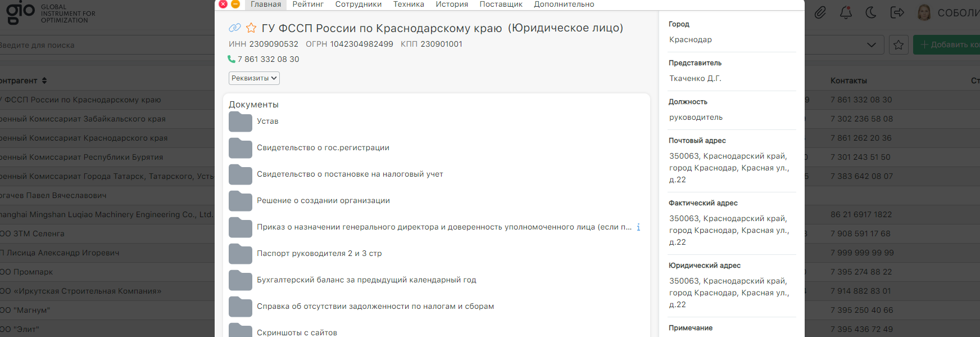The width and height of the screenshot is (980, 337).
Task: Click Скриншоты с сайтов document name
Action: pos(297,332)
